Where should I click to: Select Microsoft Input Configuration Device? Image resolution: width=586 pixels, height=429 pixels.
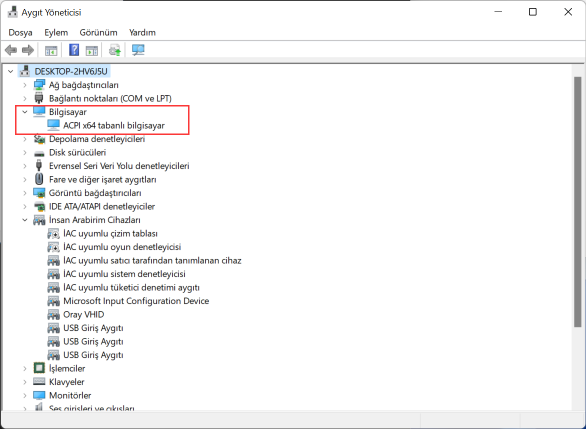click(x=136, y=301)
